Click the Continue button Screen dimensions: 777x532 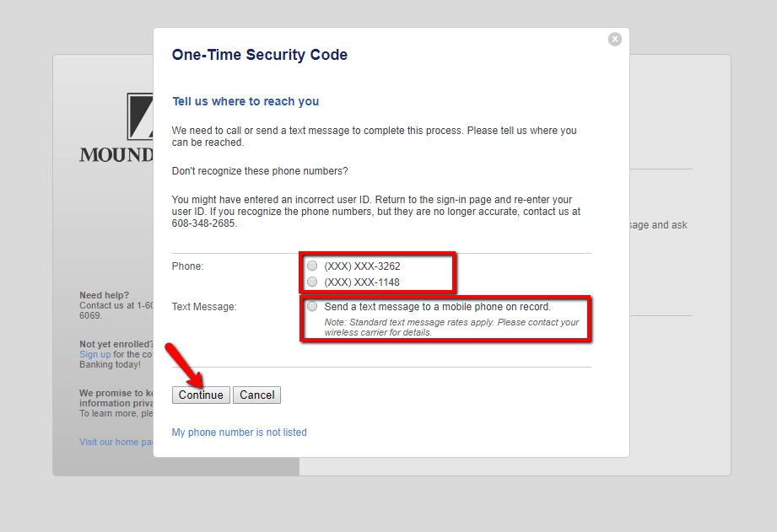(x=200, y=395)
